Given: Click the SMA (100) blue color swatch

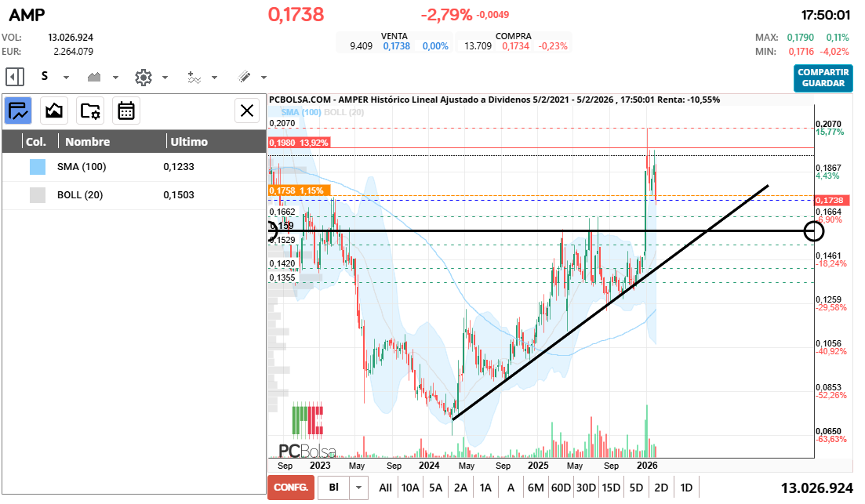Looking at the screenshot, I should click(38, 167).
